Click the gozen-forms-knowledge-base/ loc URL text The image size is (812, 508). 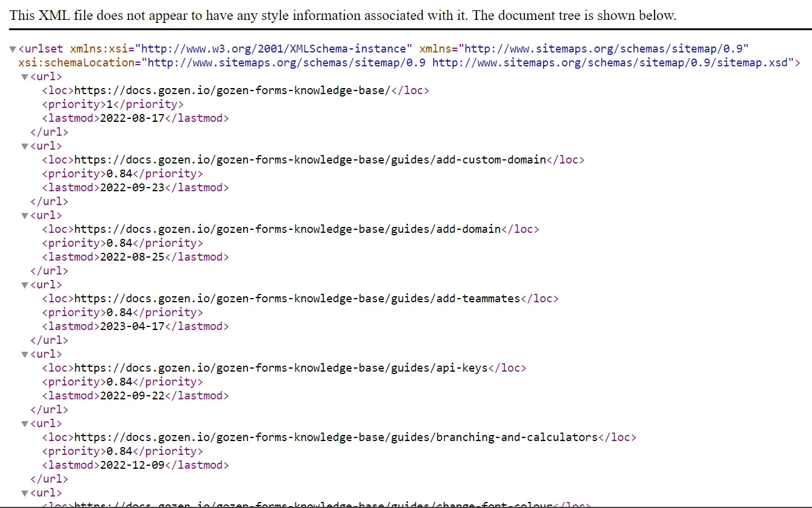point(233,90)
